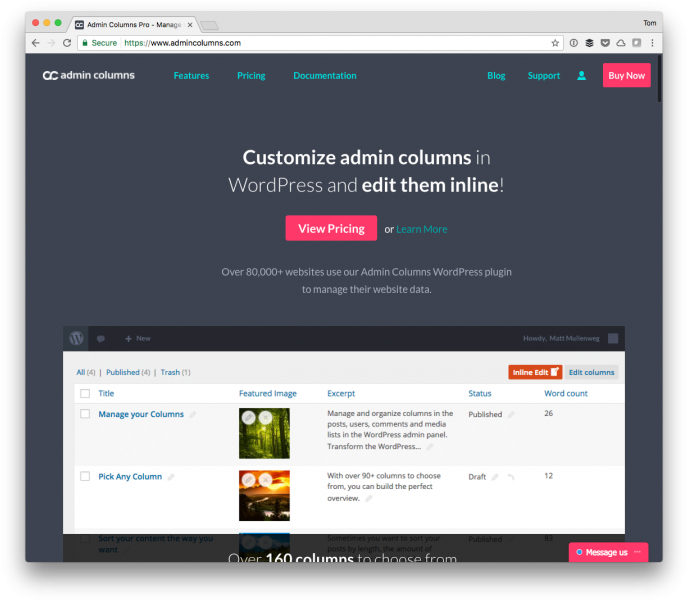687x600 pixels.
Task: Open Blog in the navigation
Action: coord(496,75)
